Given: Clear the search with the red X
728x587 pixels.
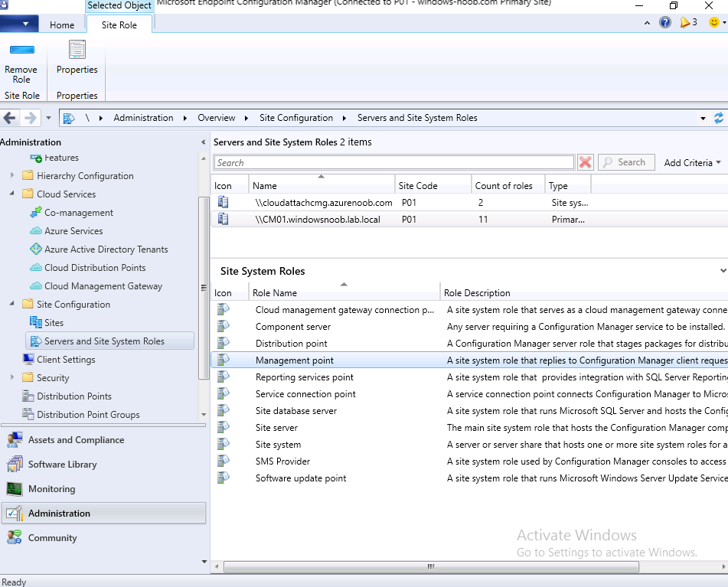Looking at the screenshot, I should pos(586,162).
